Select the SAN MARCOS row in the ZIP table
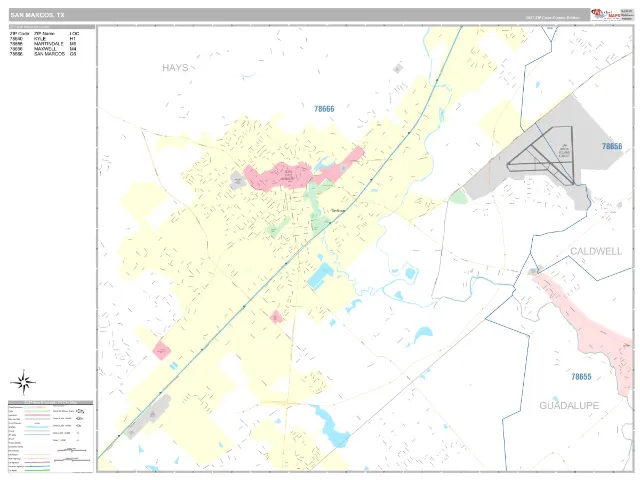The width and height of the screenshot is (640, 480). click(x=43, y=53)
